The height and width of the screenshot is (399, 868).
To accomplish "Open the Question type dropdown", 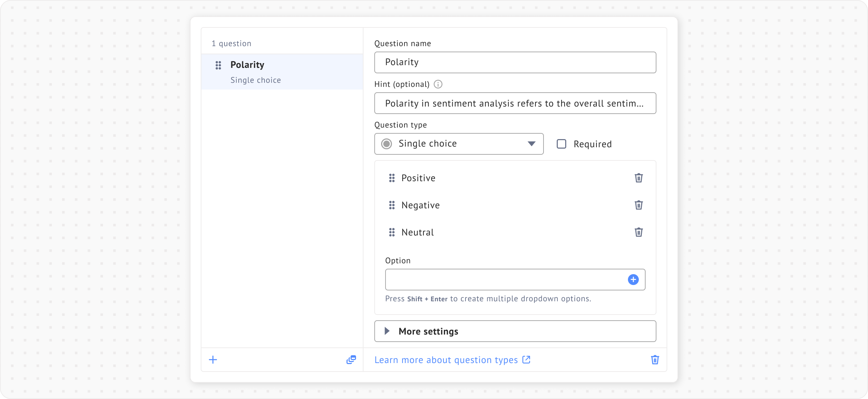I will (458, 144).
